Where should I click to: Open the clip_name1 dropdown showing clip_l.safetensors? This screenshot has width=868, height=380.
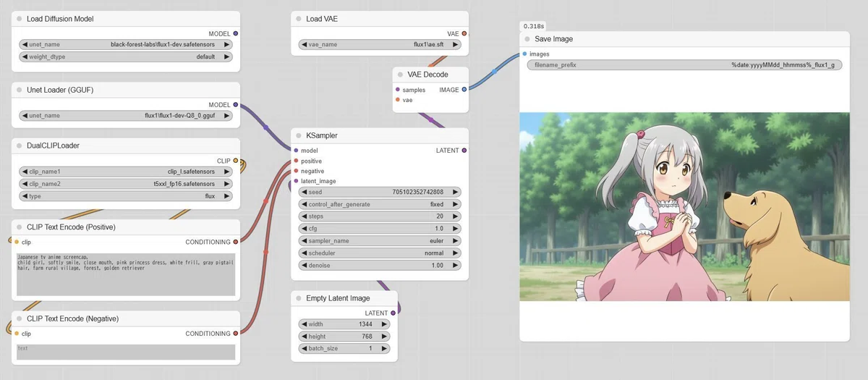coord(127,172)
